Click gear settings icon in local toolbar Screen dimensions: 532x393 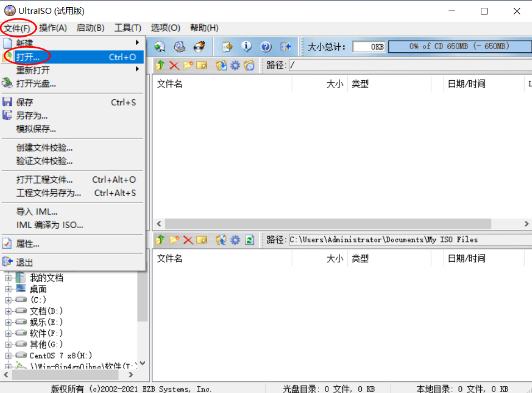point(235,240)
